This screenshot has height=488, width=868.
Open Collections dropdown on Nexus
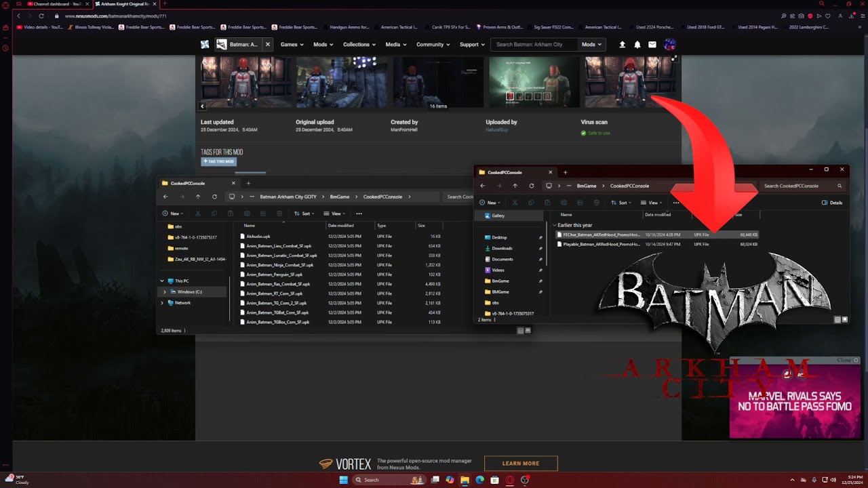click(x=359, y=44)
